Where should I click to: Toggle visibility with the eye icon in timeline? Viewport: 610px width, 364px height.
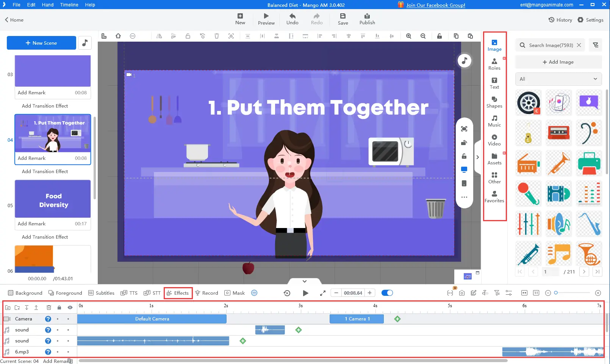(x=70, y=308)
